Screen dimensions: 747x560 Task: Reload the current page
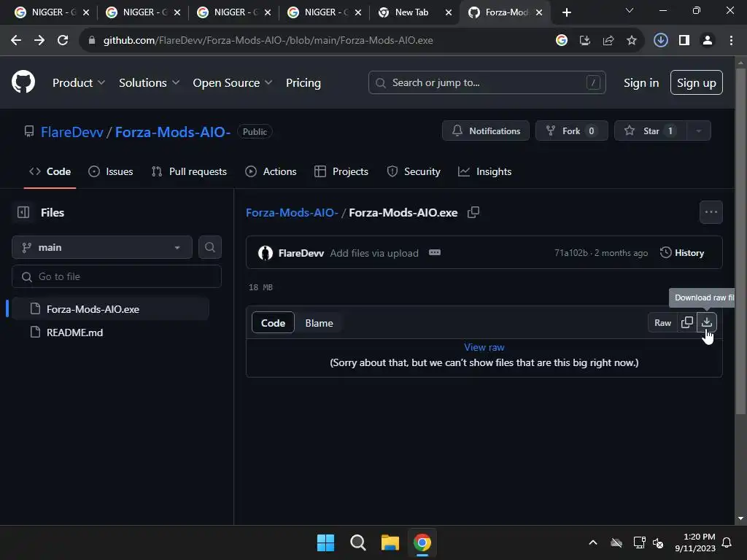[63, 41]
